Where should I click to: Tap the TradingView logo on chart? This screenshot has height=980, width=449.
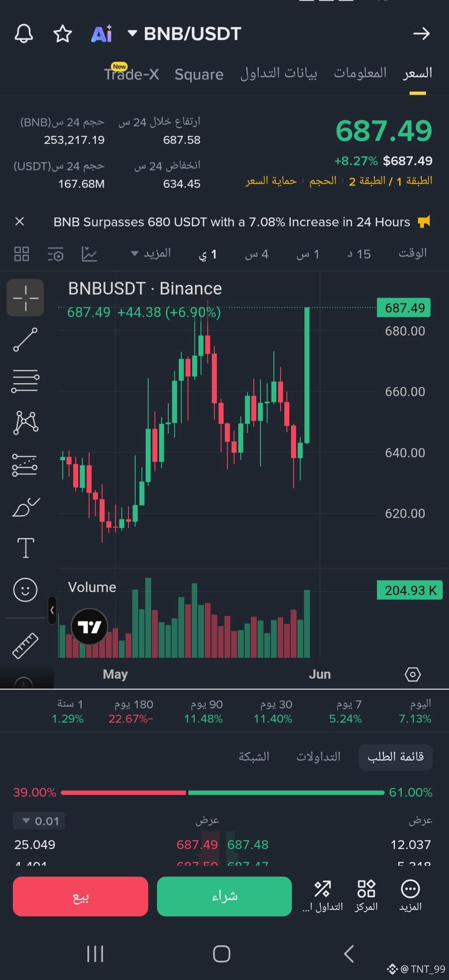coord(90,626)
